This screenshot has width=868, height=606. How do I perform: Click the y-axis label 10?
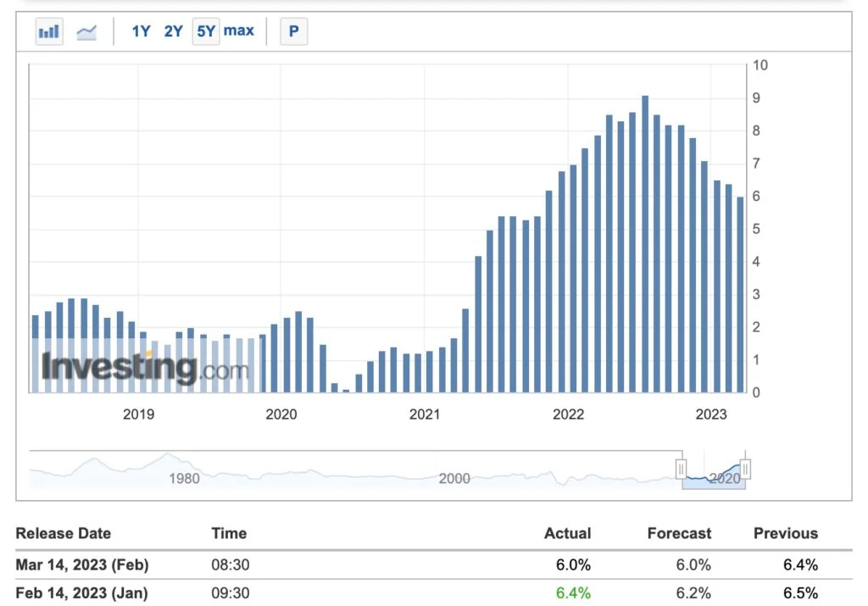click(760, 65)
